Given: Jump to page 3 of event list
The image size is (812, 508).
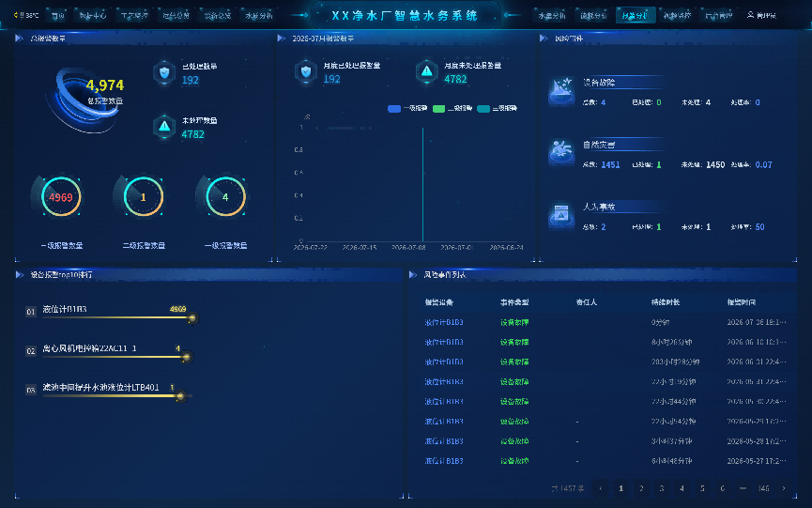Looking at the screenshot, I should coord(661,488).
